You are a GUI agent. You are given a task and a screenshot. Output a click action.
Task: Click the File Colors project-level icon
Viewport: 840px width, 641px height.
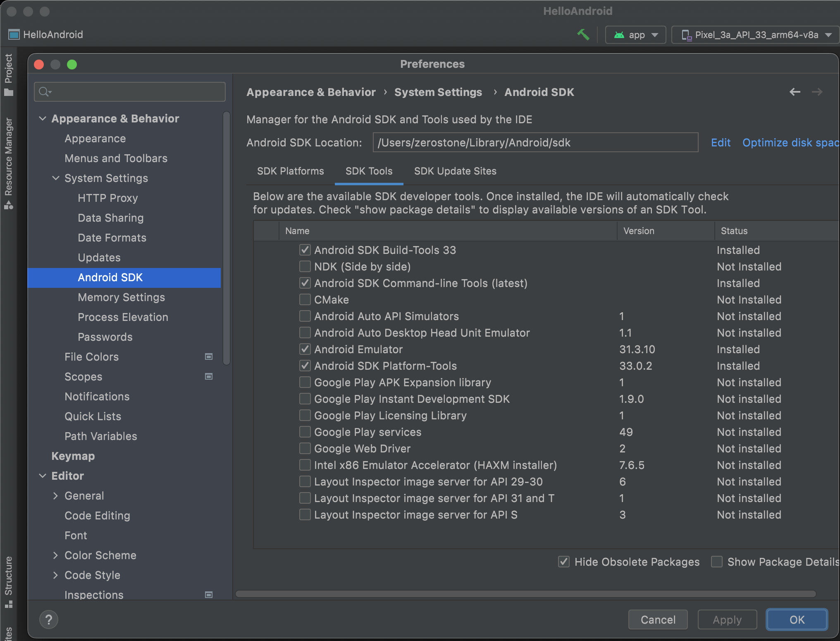click(209, 356)
